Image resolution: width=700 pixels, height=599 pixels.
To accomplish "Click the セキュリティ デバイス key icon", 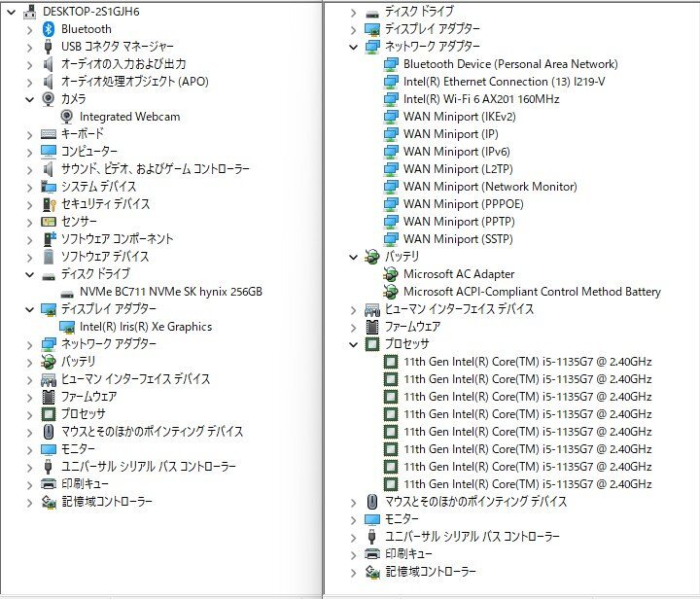I will [49, 204].
